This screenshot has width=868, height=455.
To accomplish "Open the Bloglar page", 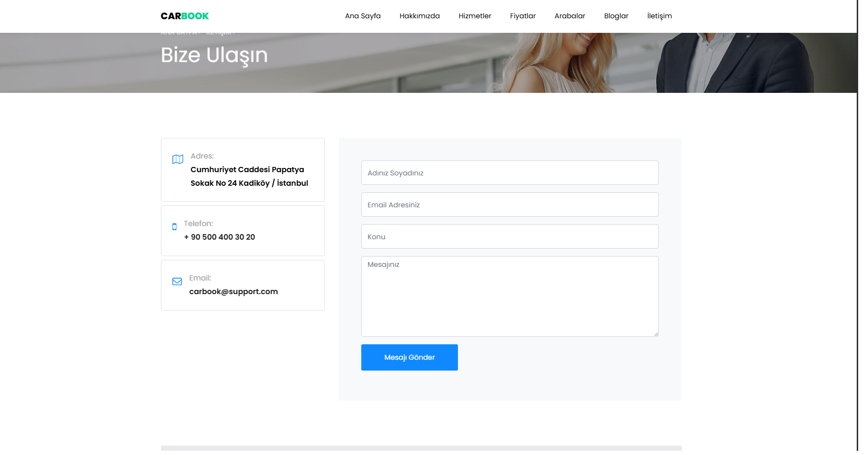I will tap(616, 15).
